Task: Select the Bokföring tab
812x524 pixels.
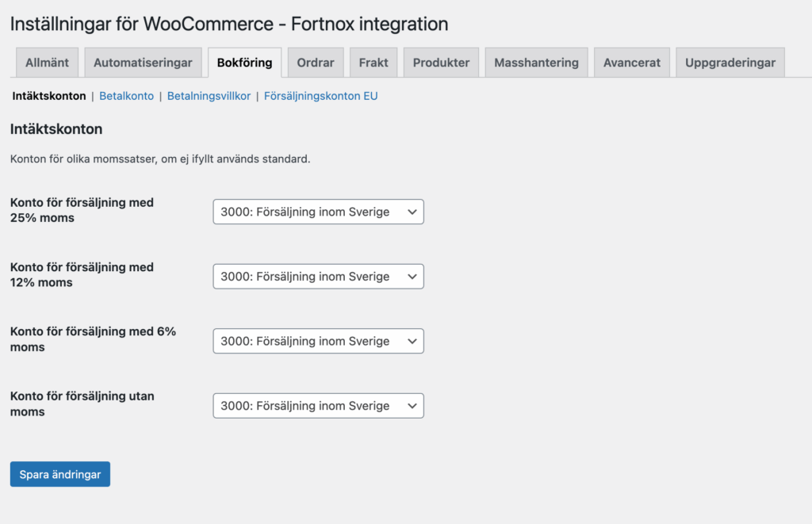Action: 244,63
